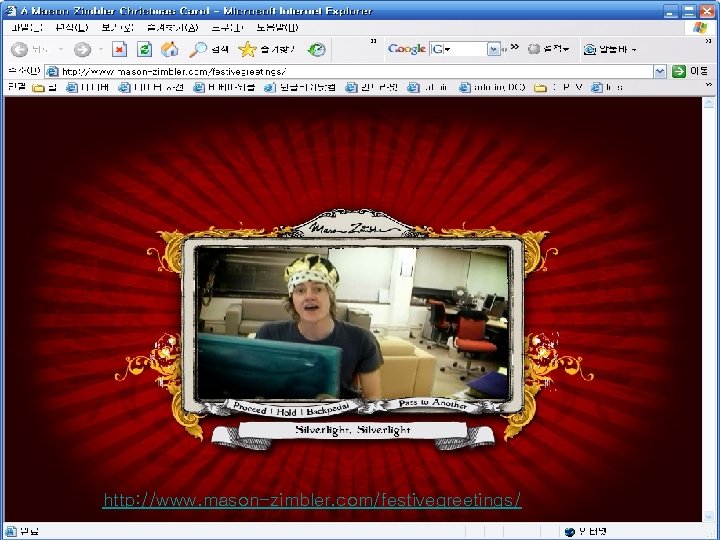
Task: Click the page icon inside the address bar
Action: point(53,72)
